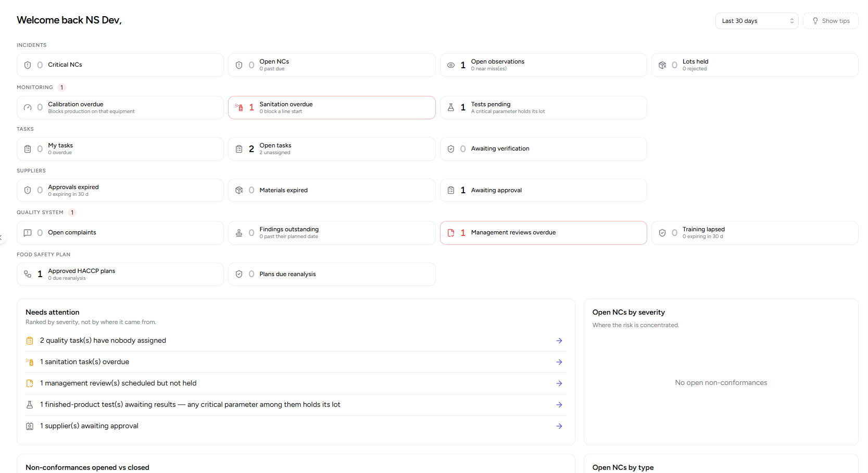Click the eye icon for Open observations
Image resolution: width=868 pixels, height=473 pixels.
point(451,65)
